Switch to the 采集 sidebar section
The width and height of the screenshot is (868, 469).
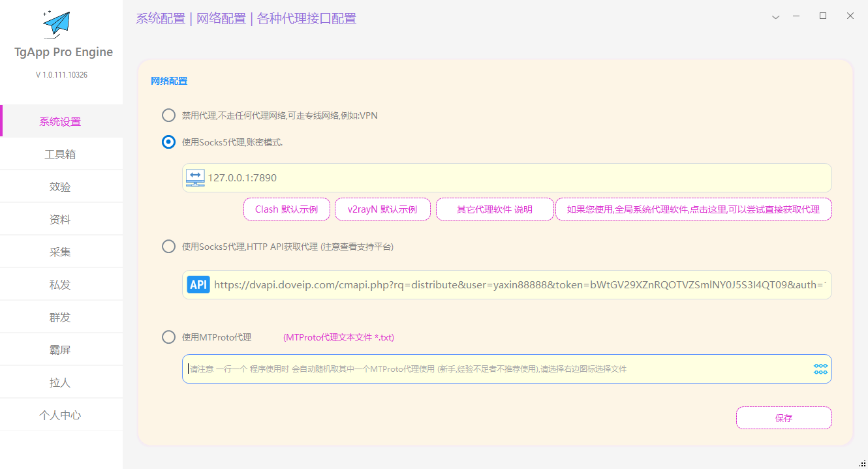(x=60, y=252)
